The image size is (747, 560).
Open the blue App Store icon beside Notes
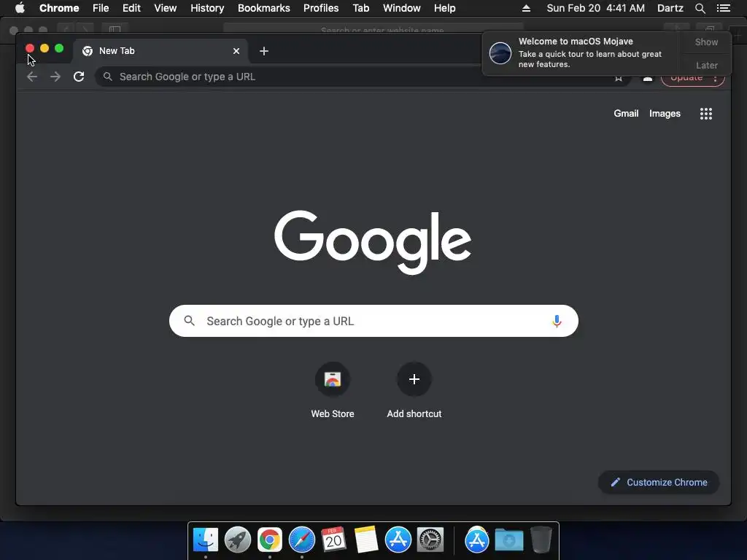(398, 540)
